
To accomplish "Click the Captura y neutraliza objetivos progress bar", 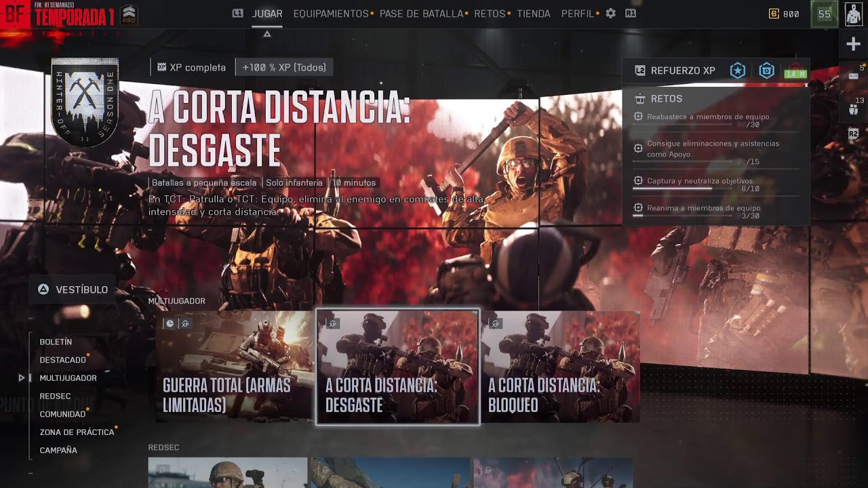I will click(682, 189).
